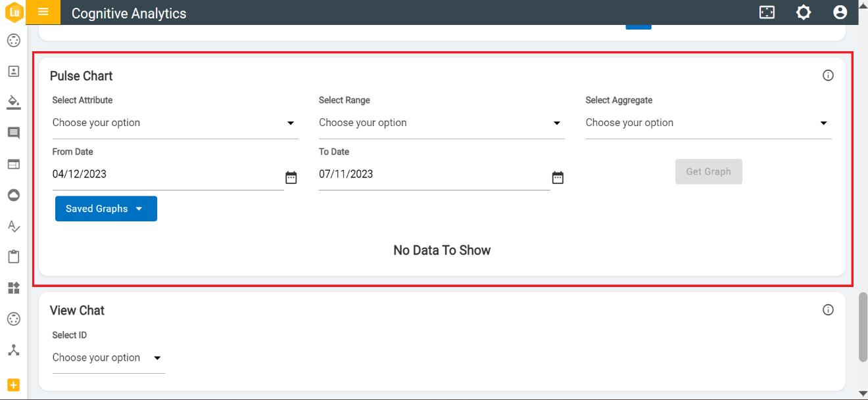Open the clipboard sidebar icon
Screen dimensions: 868x400
(13, 257)
